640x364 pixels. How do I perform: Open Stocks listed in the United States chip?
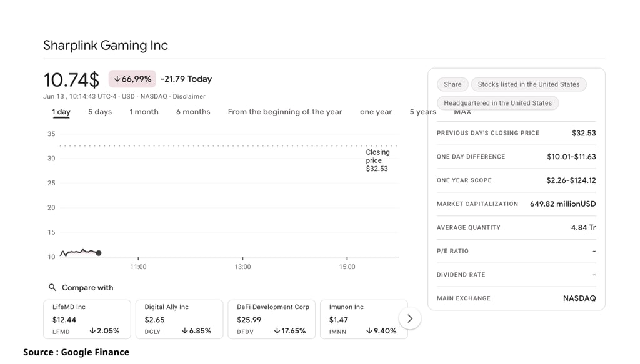point(529,84)
